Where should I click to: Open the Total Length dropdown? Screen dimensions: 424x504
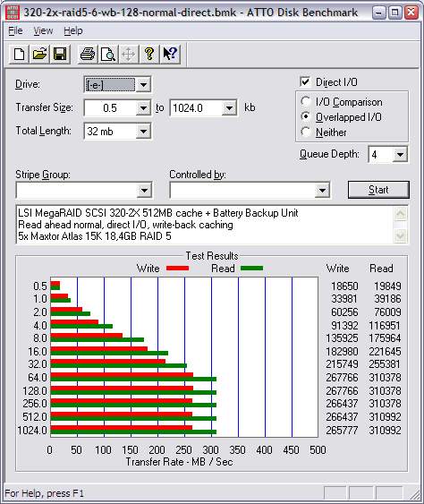coord(144,131)
